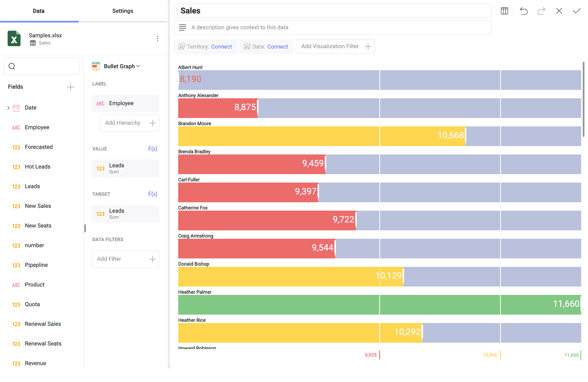Select the New Sales field
Image resolution: width=588 pixels, height=382 pixels.
pyautogui.click(x=38, y=206)
